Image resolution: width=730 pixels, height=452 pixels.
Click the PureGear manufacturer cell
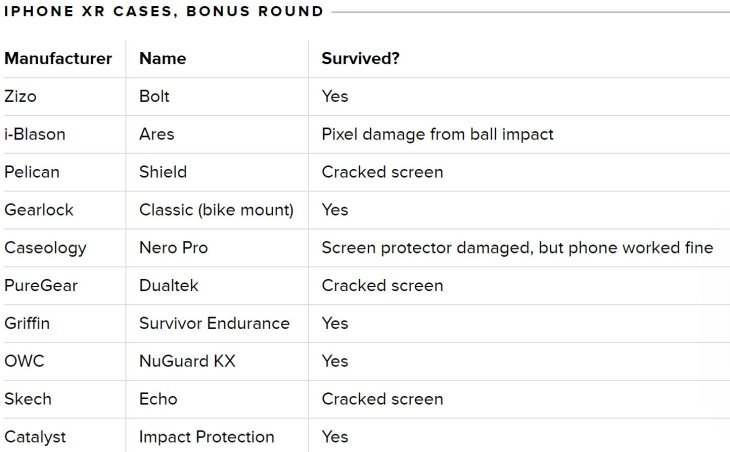click(41, 286)
